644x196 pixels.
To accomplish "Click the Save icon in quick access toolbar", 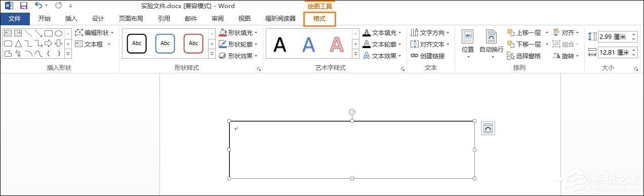I will click(24, 6).
